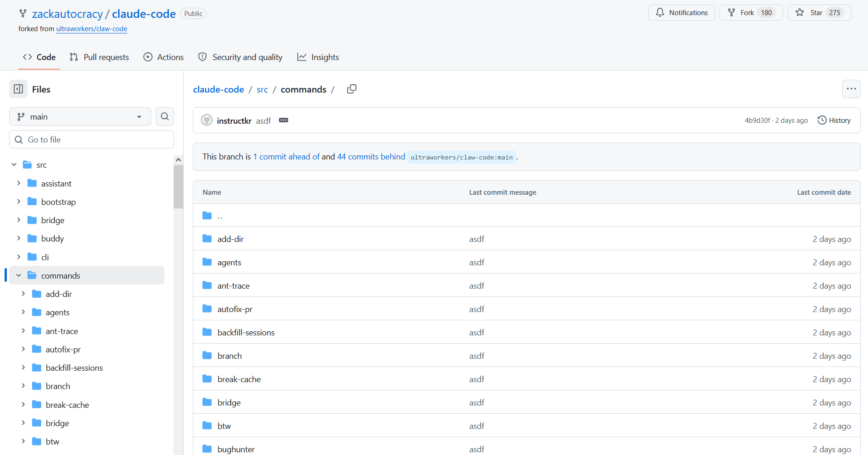Viewport: 868px width, 455px height.
Task: Expand the bootstrap folder chevron
Action: click(19, 202)
